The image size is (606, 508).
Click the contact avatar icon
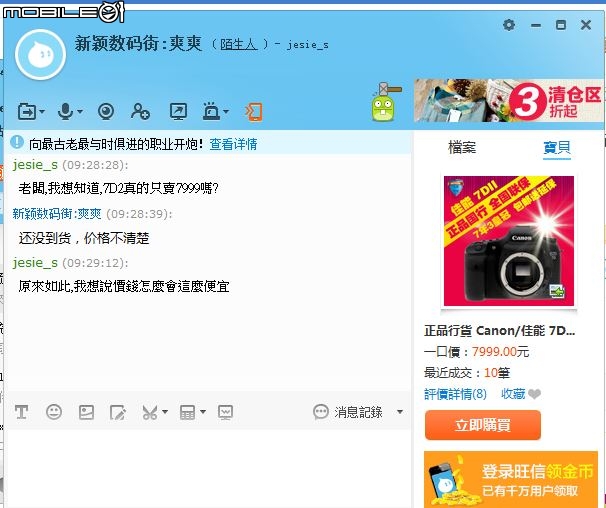40,55
